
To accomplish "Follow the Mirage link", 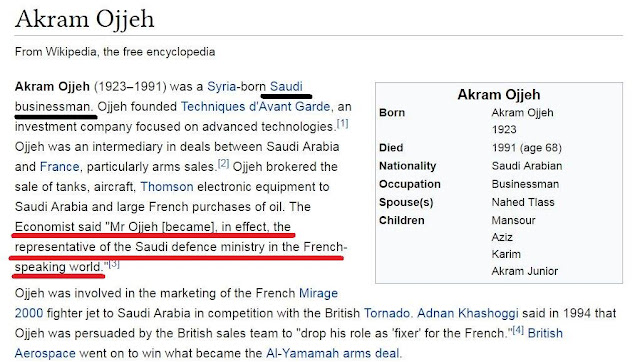I will (318, 293).
